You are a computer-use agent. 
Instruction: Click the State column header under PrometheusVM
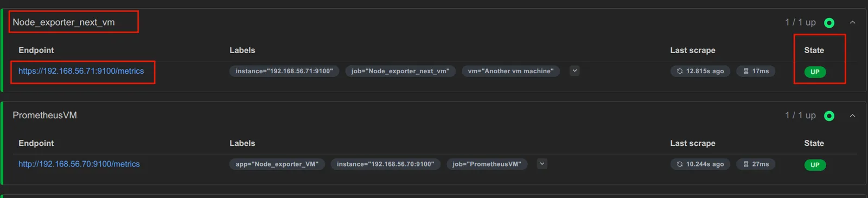click(x=814, y=143)
